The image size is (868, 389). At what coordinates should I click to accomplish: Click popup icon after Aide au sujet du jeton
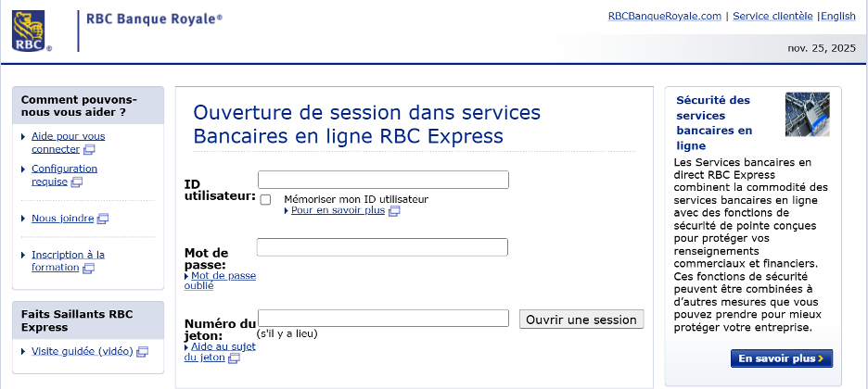(235, 358)
